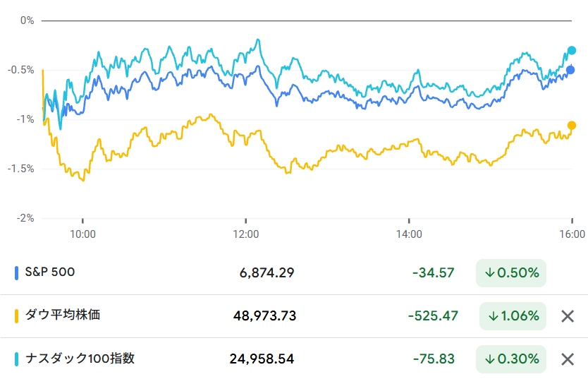Select the blue S&P 500 chart endpoint dot
This screenshot has height=379, width=588.
(571, 70)
